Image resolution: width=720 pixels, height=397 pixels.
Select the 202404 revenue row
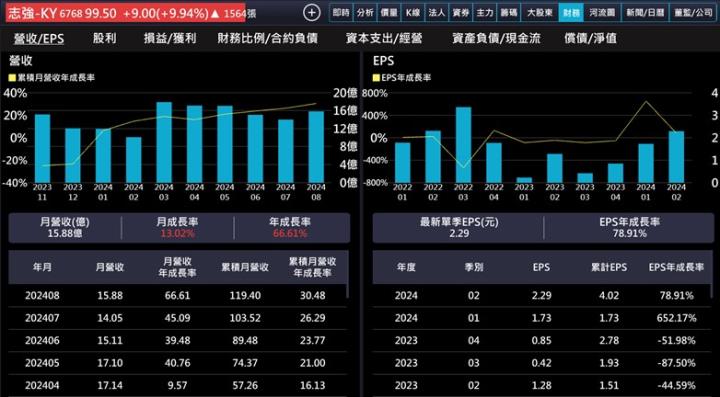pos(177,386)
